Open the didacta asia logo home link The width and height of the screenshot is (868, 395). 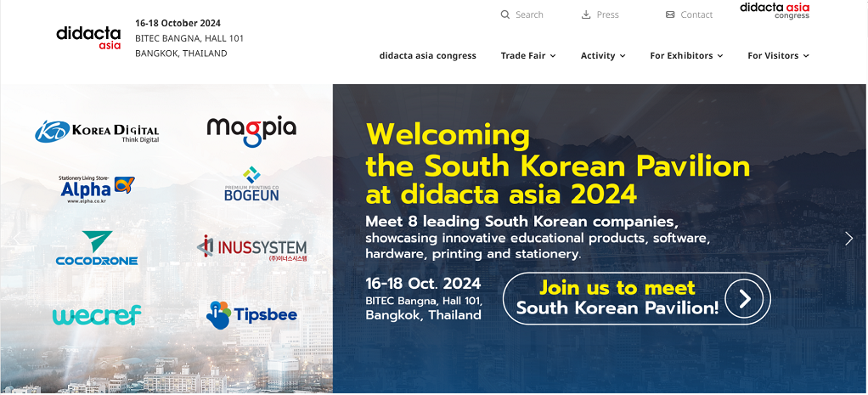(x=88, y=37)
